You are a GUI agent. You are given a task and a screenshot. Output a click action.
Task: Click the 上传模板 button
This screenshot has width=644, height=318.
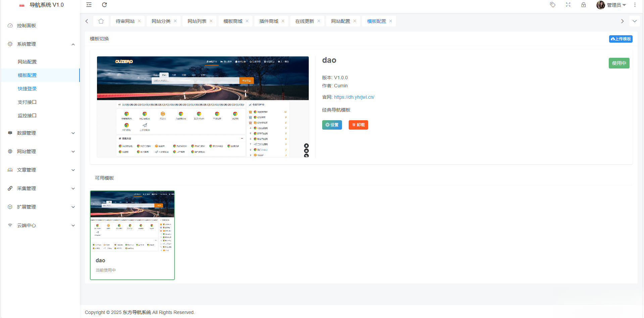click(x=621, y=39)
